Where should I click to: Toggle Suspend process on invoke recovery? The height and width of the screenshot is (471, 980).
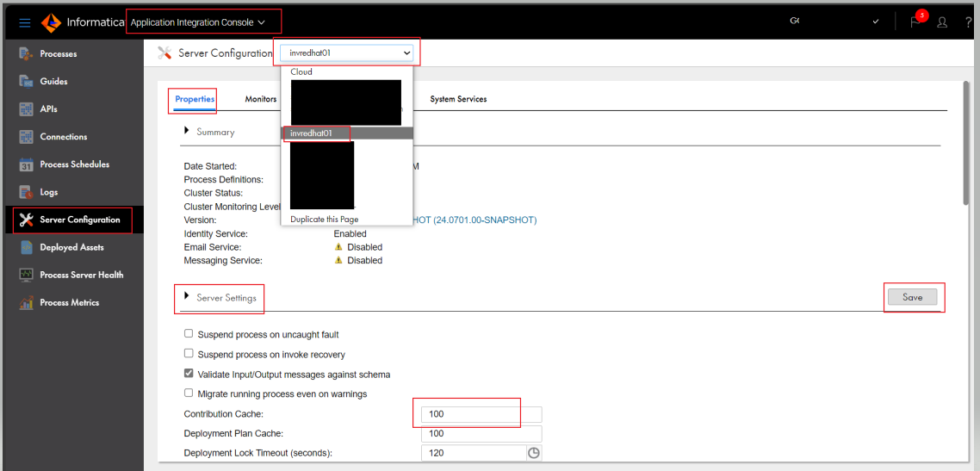pyautogui.click(x=189, y=354)
